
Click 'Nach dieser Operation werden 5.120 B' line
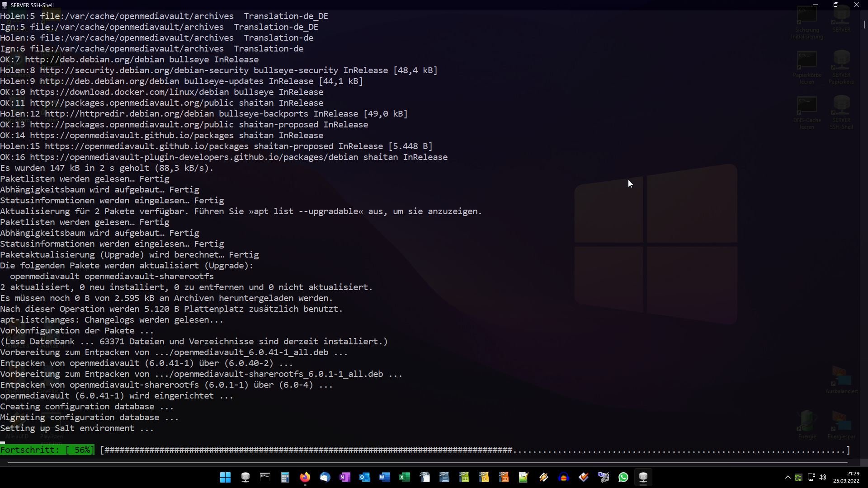pyautogui.click(x=171, y=309)
